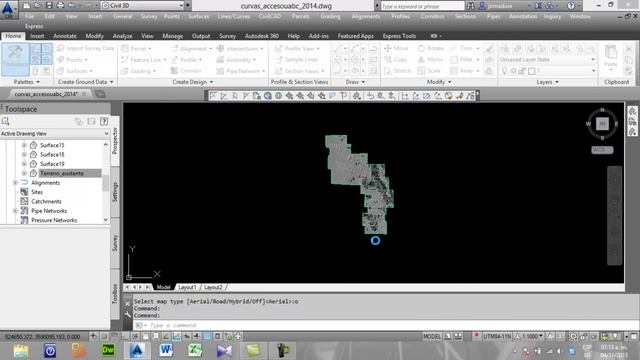Toggle layer lock padlock icon
This screenshot has height=360, width=640.
pyautogui.click(x=522, y=71)
